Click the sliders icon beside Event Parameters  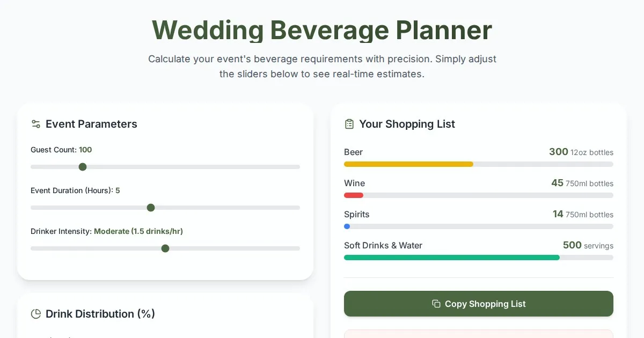[36, 124]
